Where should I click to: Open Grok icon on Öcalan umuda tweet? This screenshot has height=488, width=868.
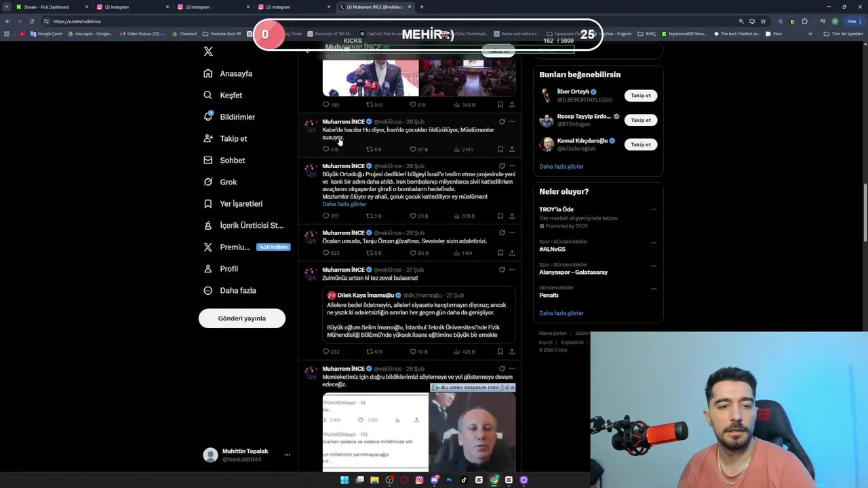coord(502,233)
